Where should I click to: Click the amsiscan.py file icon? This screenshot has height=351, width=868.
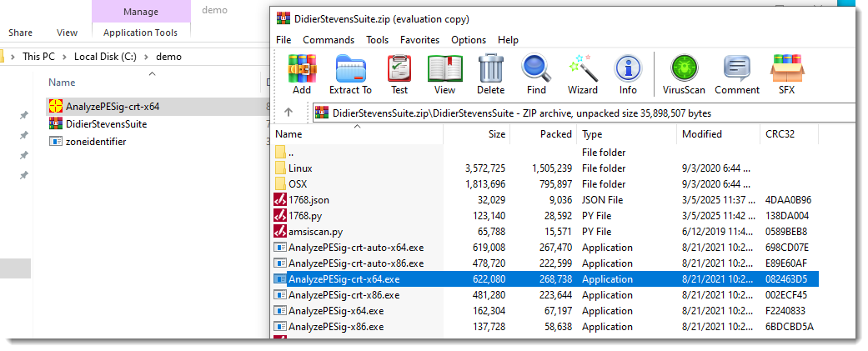click(280, 232)
